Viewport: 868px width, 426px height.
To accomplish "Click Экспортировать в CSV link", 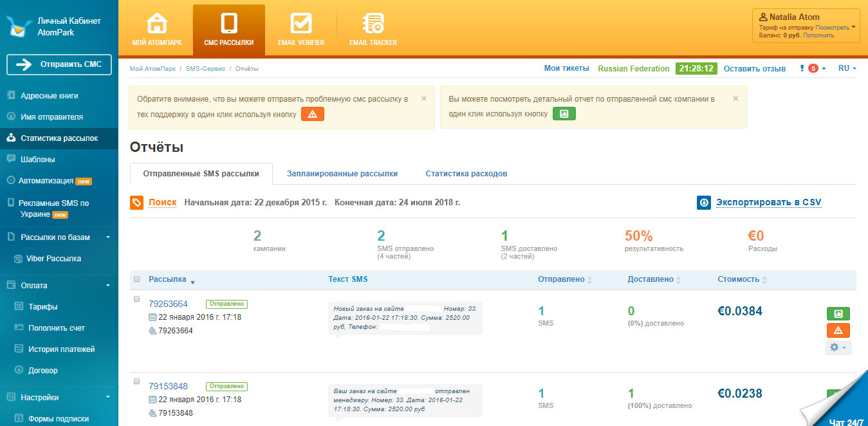I will click(769, 202).
